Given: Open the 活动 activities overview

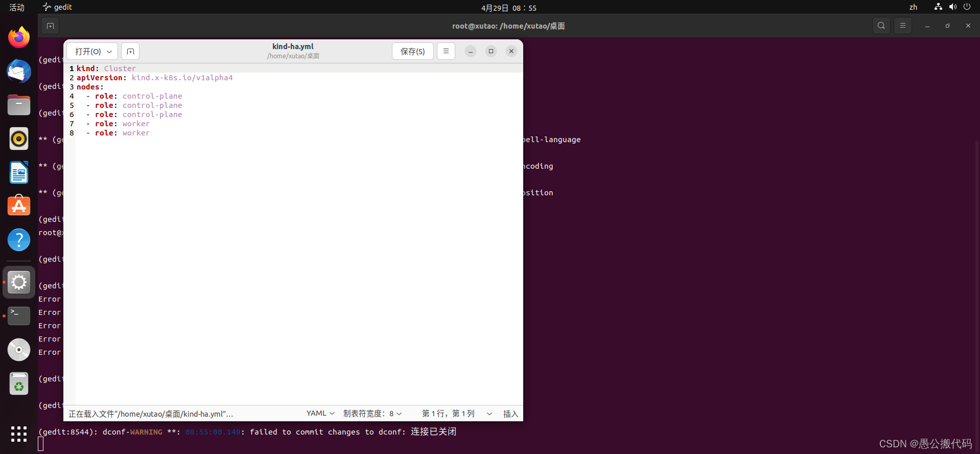Looking at the screenshot, I should (x=17, y=7).
